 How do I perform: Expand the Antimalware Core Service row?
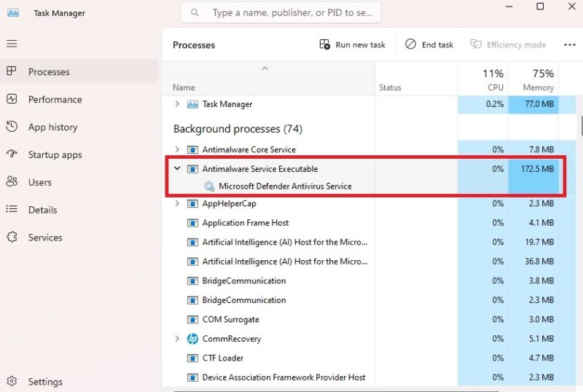[x=177, y=149]
